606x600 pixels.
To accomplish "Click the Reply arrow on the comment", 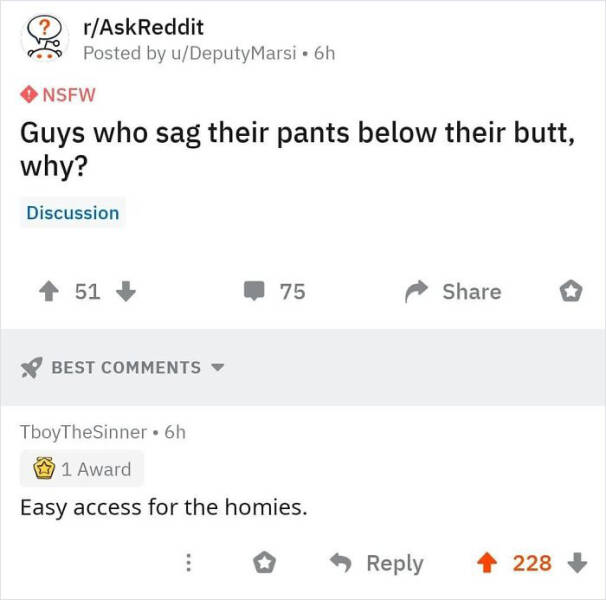I will [340, 563].
